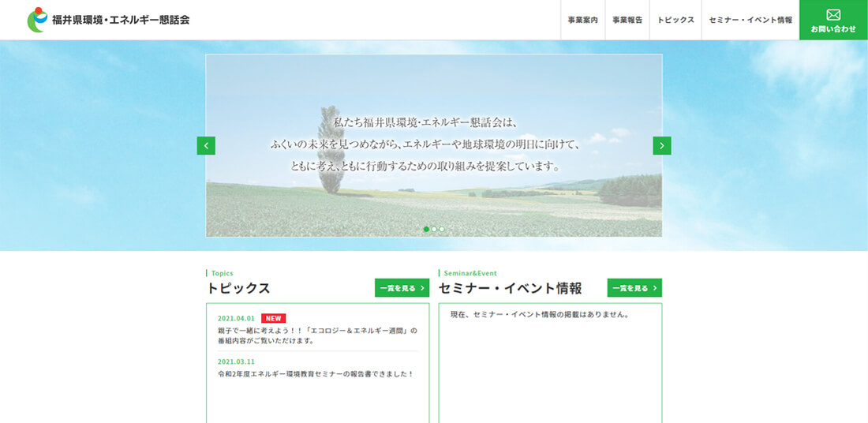Screen dimensions: 868x423
Task: Open the 事業報告 menu item
Action: click(627, 20)
